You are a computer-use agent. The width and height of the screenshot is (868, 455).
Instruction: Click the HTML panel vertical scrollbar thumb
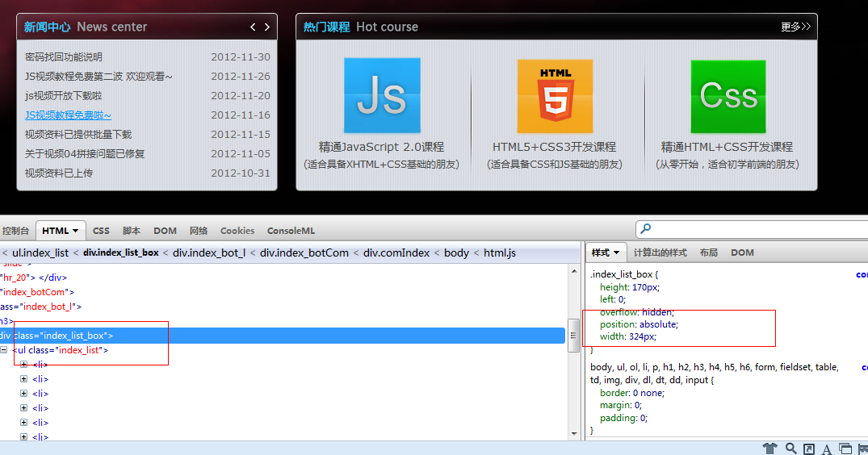pos(573,330)
